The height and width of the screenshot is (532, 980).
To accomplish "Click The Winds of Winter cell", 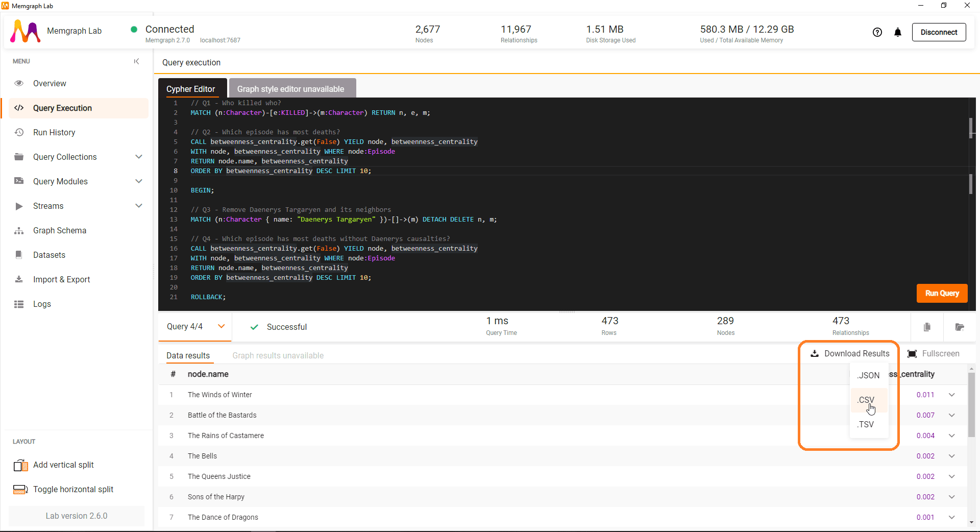I will [x=219, y=395].
